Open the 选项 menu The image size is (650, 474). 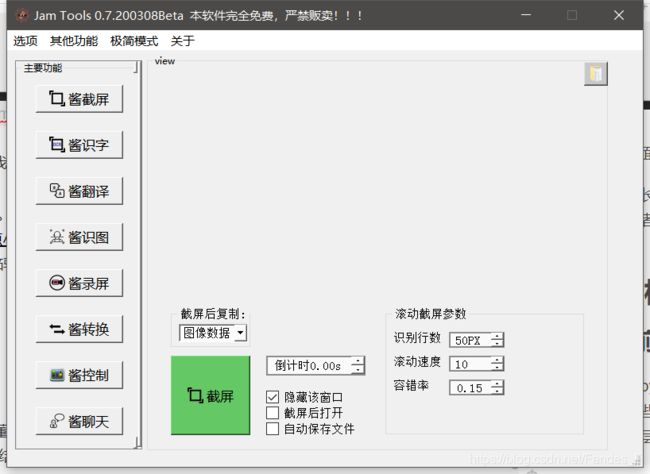pyautogui.click(x=25, y=41)
